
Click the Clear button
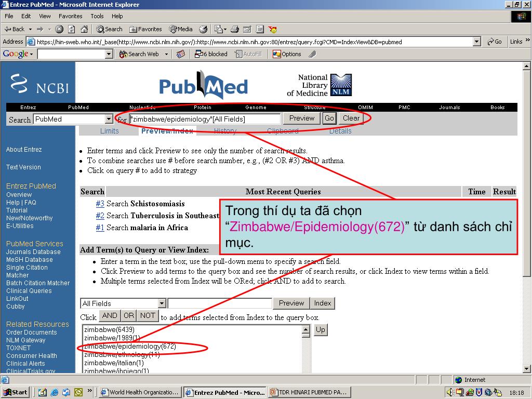(351, 118)
